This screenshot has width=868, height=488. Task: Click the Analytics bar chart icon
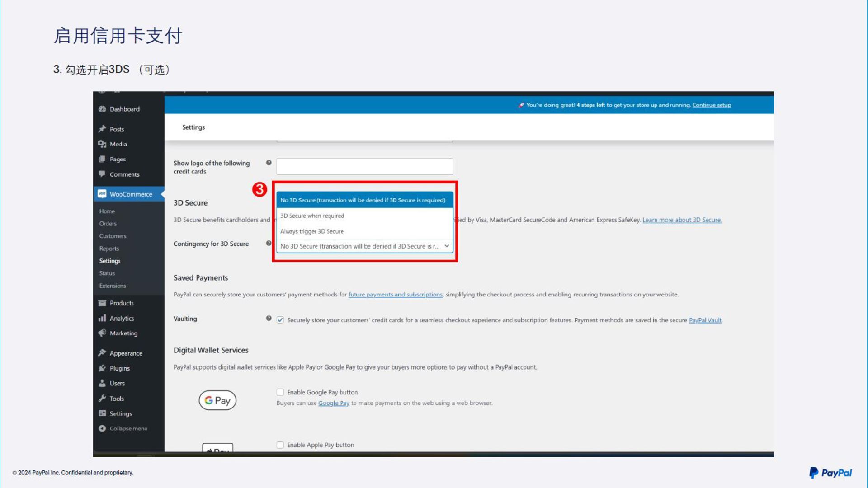tap(102, 318)
